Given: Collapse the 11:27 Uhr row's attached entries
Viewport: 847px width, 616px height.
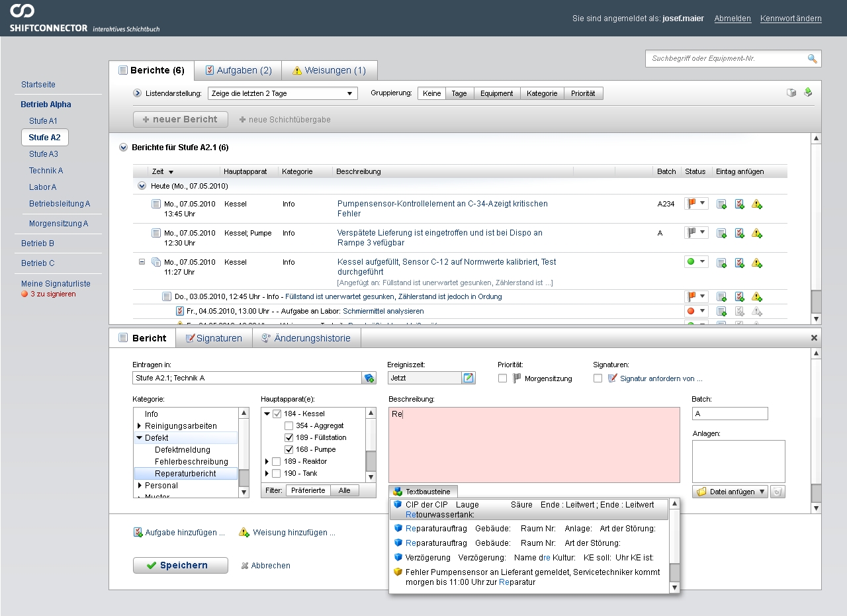Looking at the screenshot, I should click(x=142, y=262).
